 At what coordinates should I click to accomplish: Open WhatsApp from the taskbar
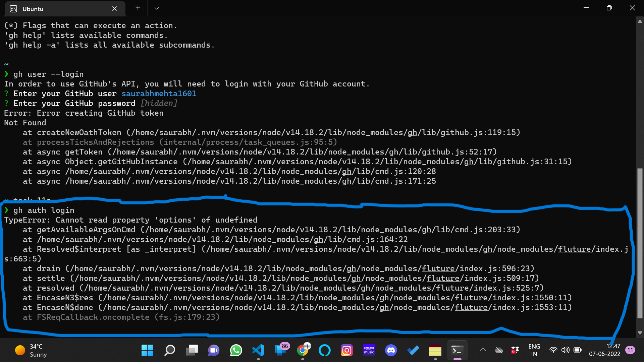236,350
